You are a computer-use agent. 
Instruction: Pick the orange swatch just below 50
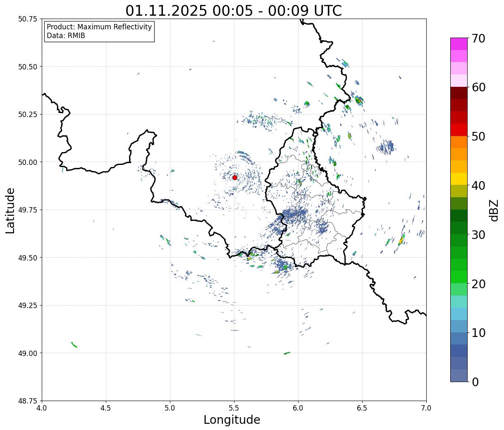click(459, 142)
